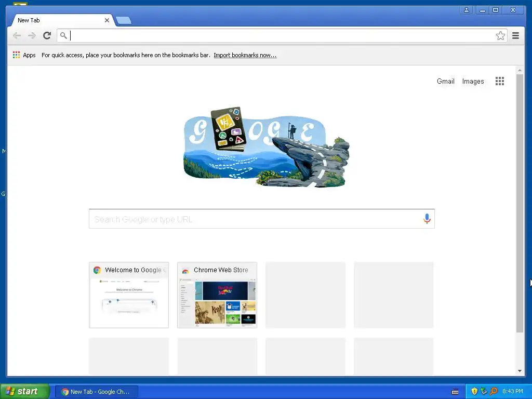Click the Chrome favicon on Welcome tile

point(97,270)
